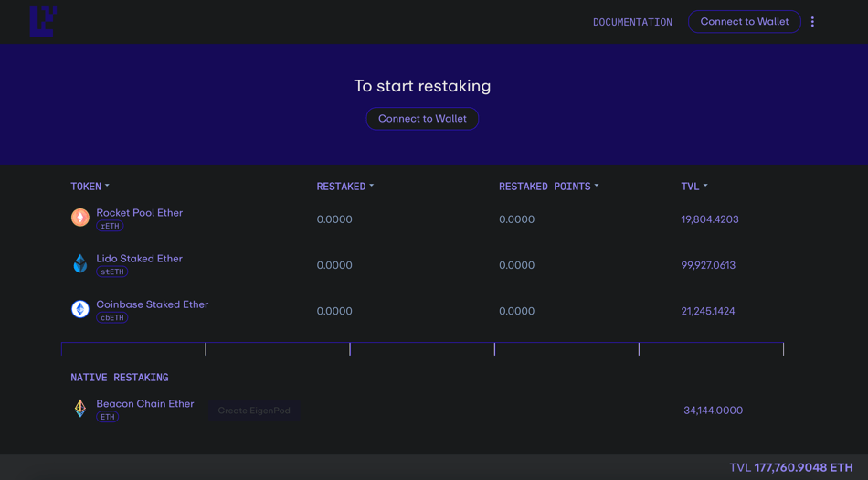868x480 pixels.
Task: Click the EigenLayer logo icon
Action: [43, 22]
